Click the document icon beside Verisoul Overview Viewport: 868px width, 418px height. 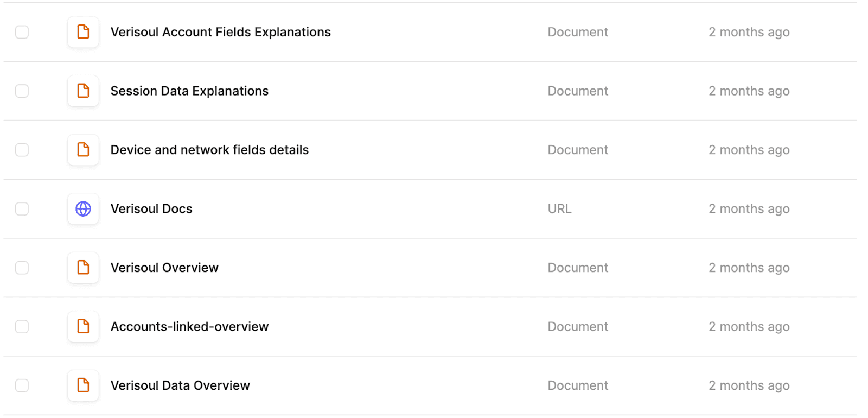pos(82,268)
